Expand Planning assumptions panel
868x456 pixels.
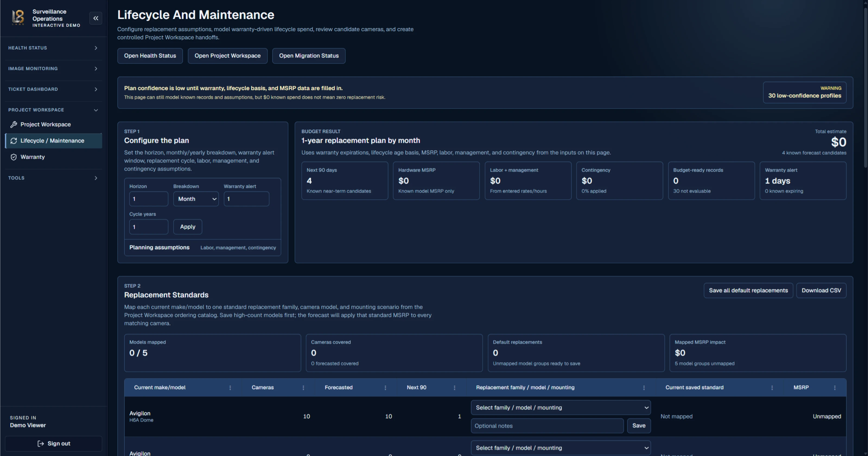pos(202,248)
